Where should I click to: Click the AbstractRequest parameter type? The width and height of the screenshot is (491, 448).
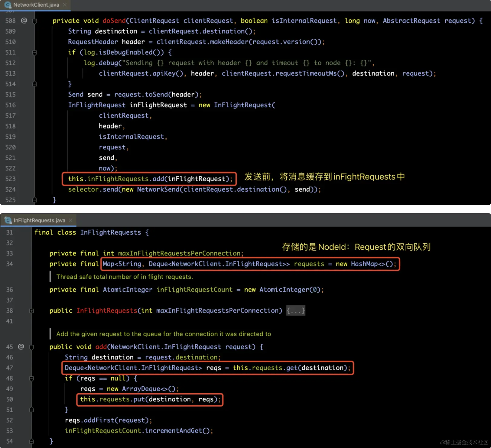tap(411, 21)
